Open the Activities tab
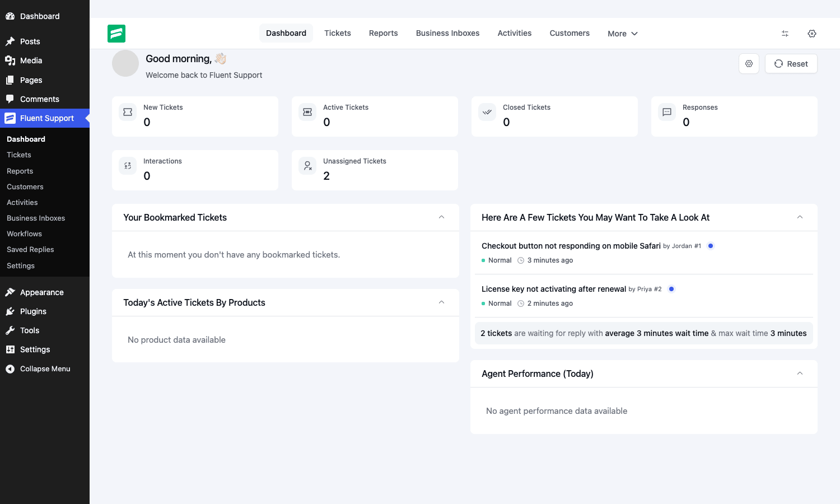 pyautogui.click(x=515, y=33)
